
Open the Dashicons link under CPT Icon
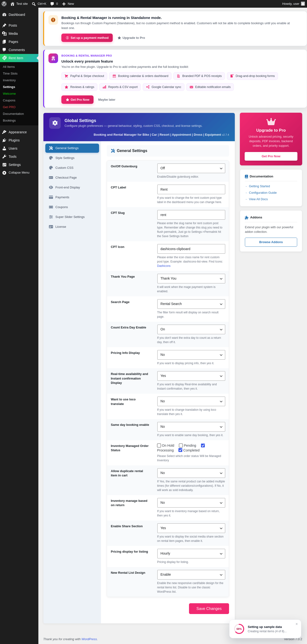tap(164, 266)
